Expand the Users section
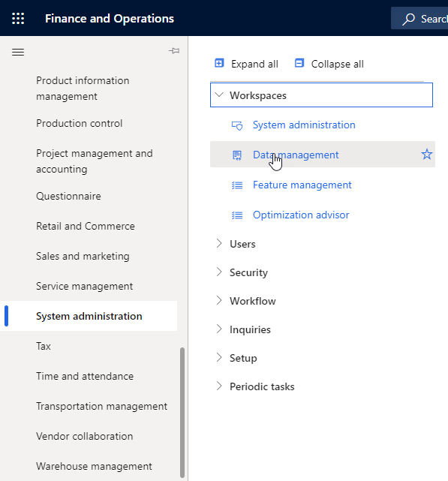 [219, 244]
